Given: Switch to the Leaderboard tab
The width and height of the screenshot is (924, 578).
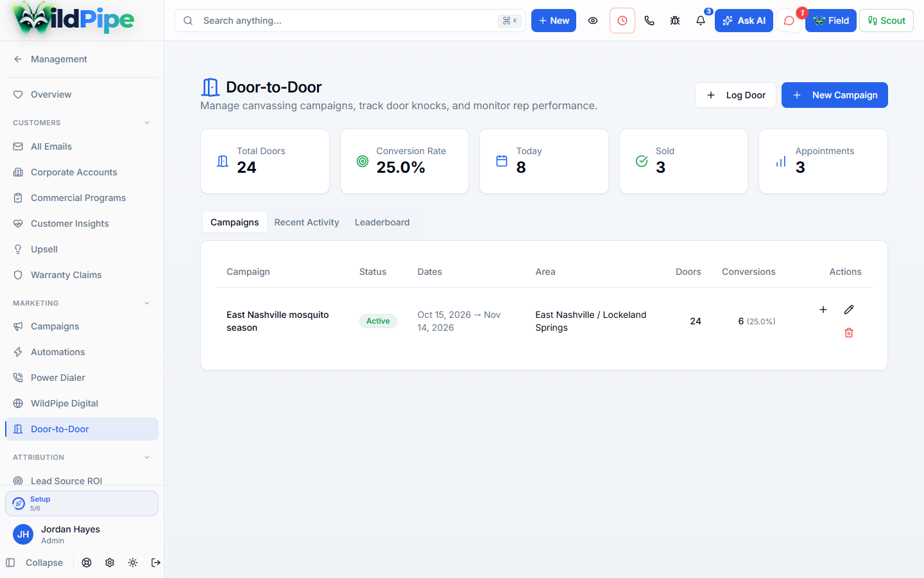Looking at the screenshot, I should (382, 222).
